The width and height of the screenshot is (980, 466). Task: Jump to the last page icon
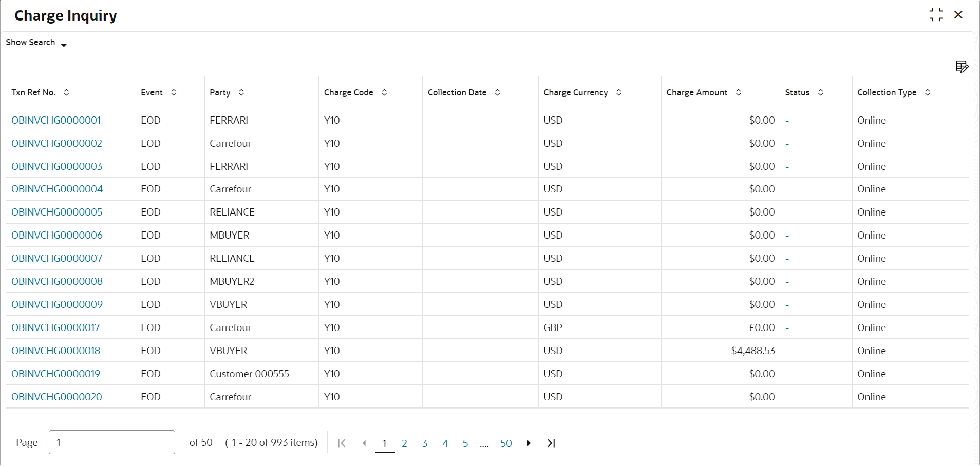point(551,443)
